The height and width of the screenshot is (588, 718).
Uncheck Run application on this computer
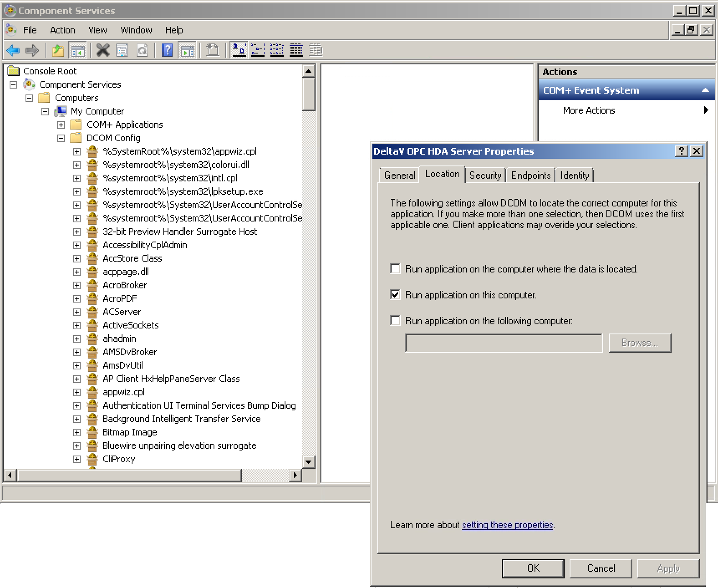click(x=395, y=294)
